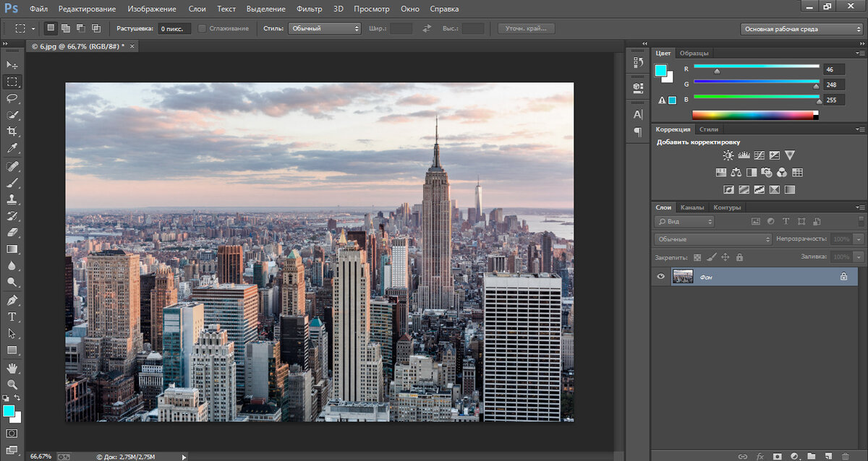The width and height of the screenshot is (868, 461).
Task: Select the Eraser tool
Action: 12,232
